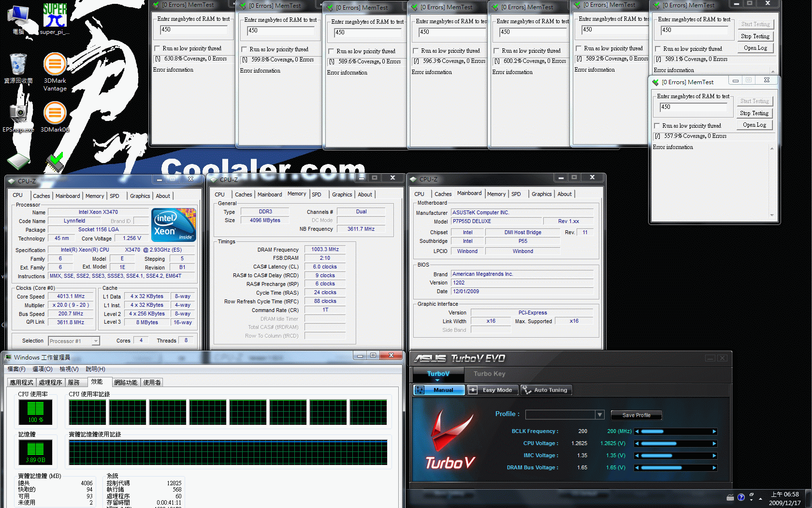Open the super_pi desktop shortcut
The width and height of the screenshot is (812, 508).
coord(55,18)
